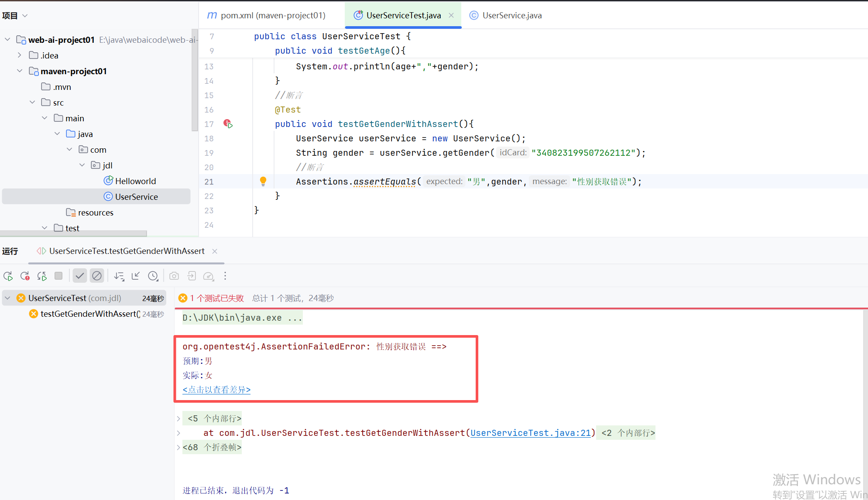This screenshot has height=500, width=868.
Task: Toggle Show Ignored tests button
Action: [x=97, y=276]
